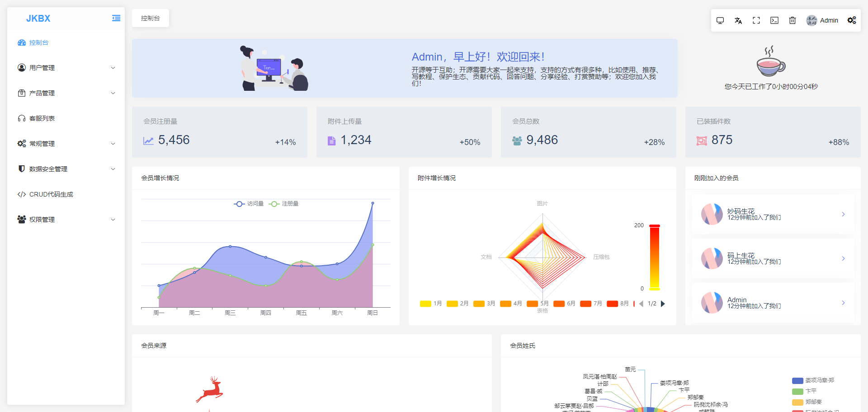Image resolution: width=868 pixels, height=412 pixels.
Task: Collapse the sidebar with the menu fold icon
Action: 116,18
